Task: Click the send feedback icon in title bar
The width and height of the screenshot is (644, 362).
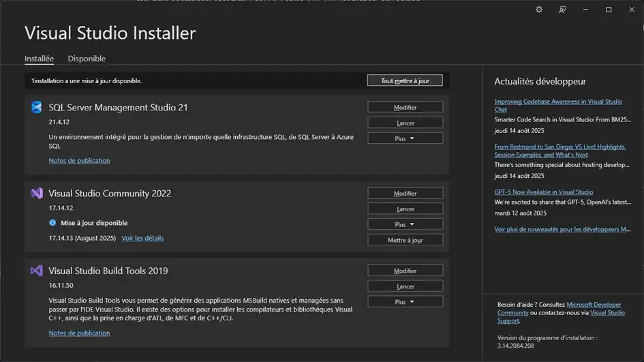Action: pos(562,10)
